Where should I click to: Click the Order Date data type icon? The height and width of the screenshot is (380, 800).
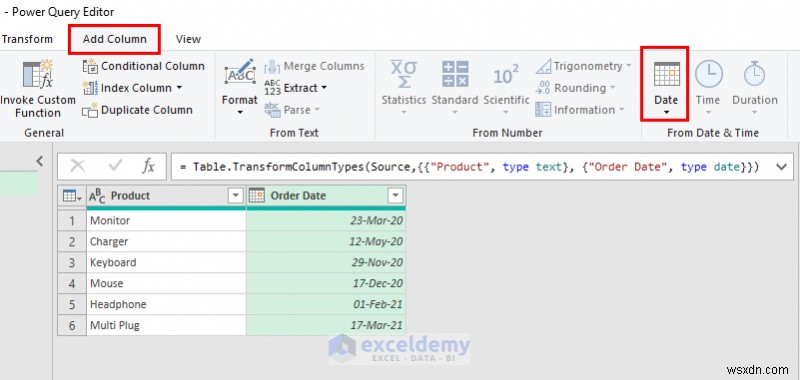click(x=257, y=196)
